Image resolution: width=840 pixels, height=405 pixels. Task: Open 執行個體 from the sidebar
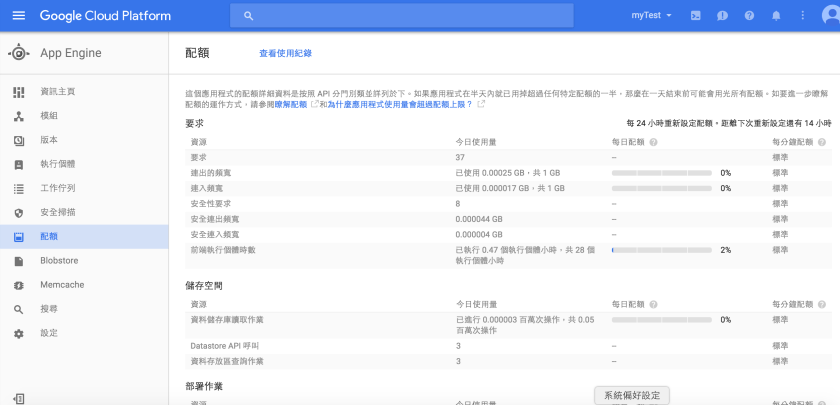[x=58, y=164]
